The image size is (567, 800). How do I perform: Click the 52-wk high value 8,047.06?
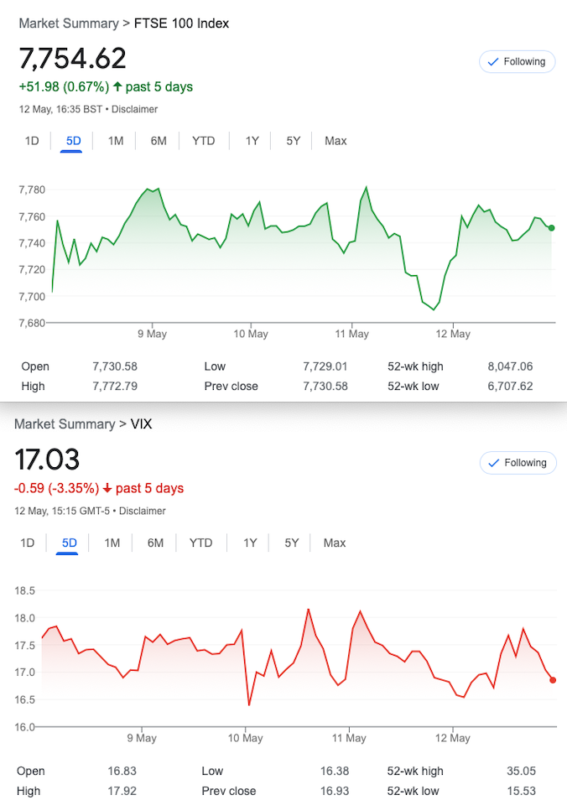pos(510,366)
